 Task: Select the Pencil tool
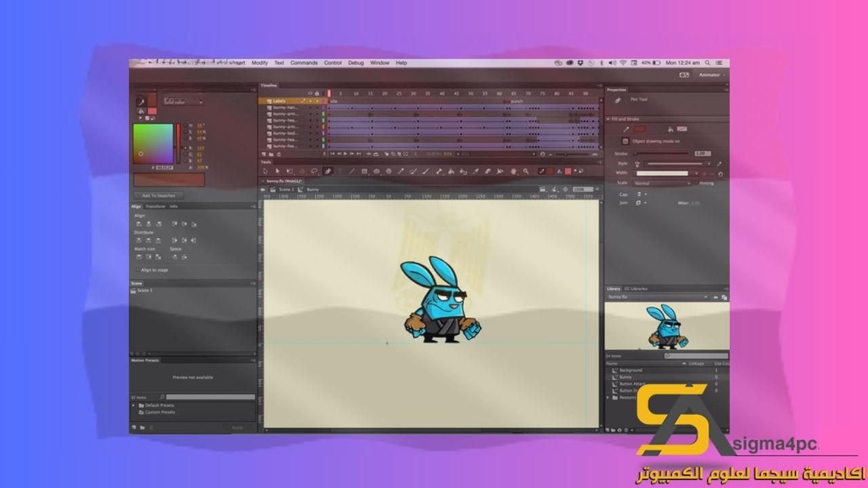tap(401, 171)
